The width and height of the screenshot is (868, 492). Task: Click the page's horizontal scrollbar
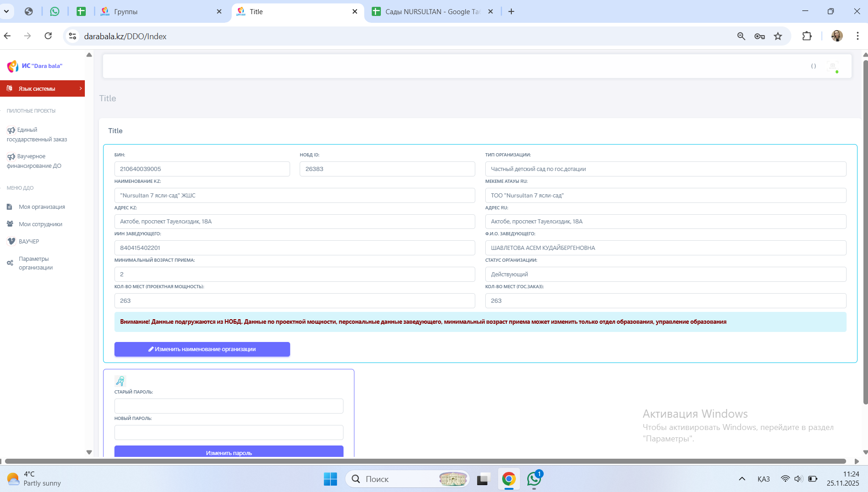click(425, 461)
